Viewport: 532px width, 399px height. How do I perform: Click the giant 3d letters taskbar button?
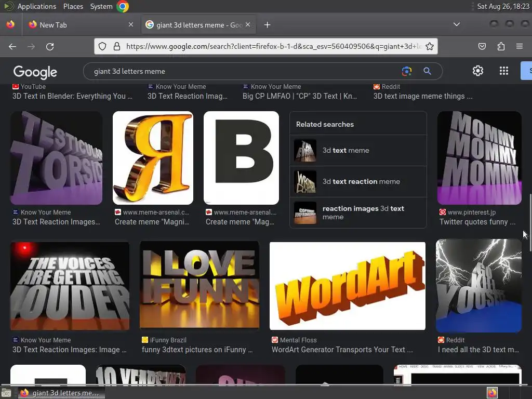click(x=61, y=393)
